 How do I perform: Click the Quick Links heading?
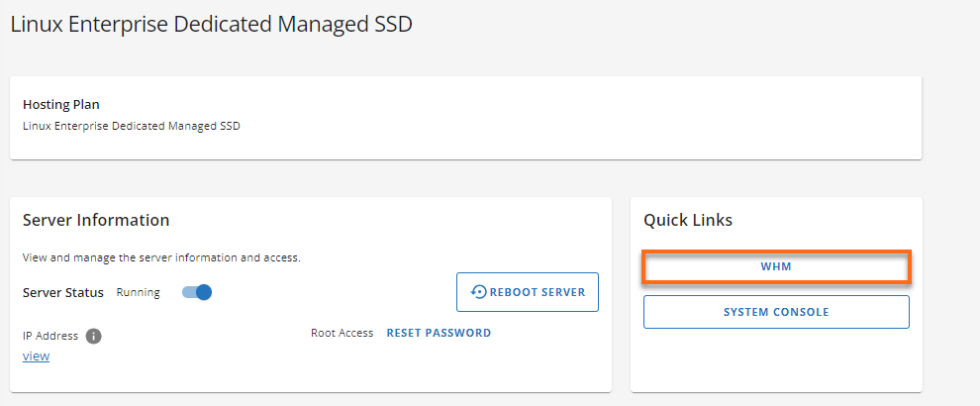pyautogui.click(x=688, y=220)
